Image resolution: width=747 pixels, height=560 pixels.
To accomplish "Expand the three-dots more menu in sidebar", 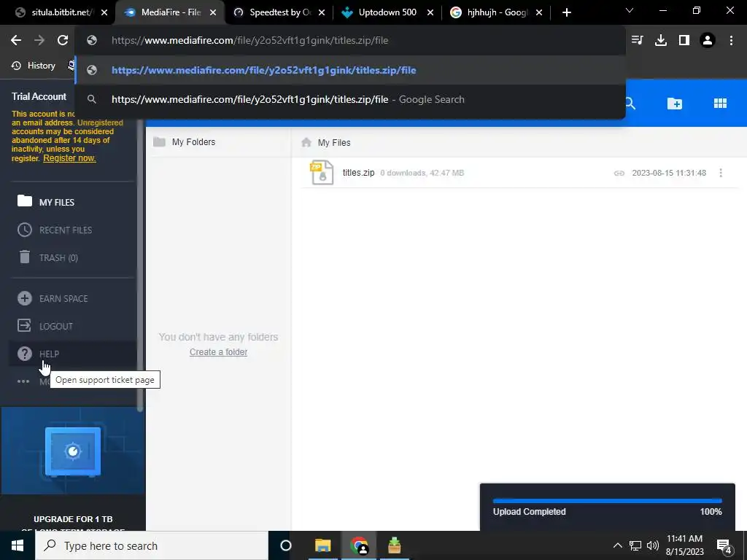I will tap(23, 381).
